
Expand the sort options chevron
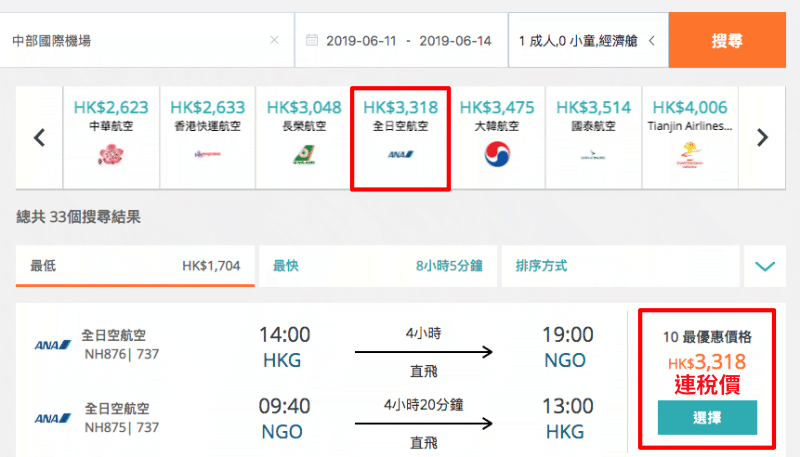765,266
